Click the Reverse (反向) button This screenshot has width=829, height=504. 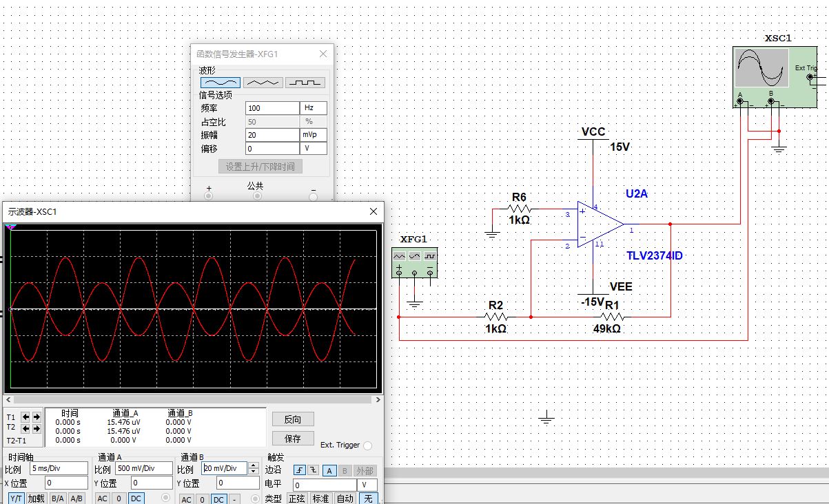point(293,419)
